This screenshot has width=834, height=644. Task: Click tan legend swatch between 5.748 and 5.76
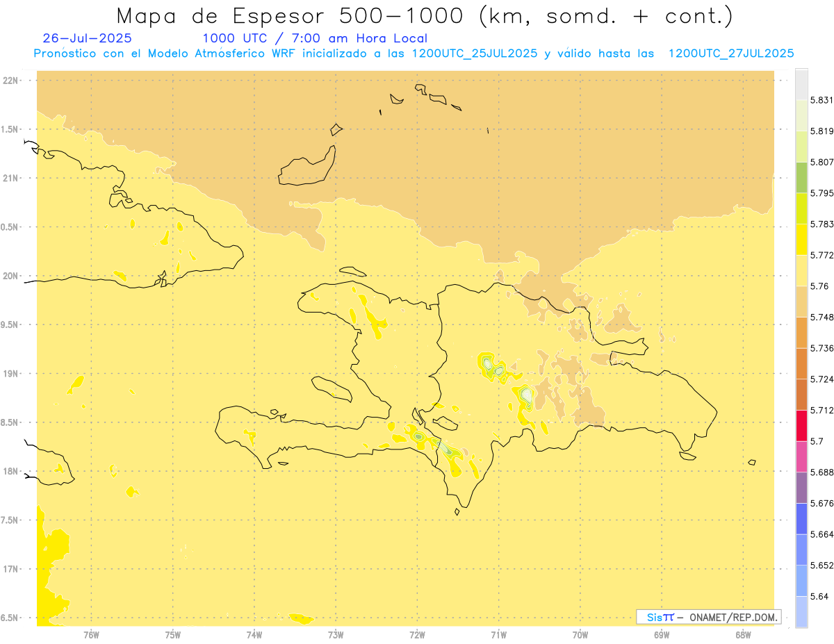[x=801, y=302]
